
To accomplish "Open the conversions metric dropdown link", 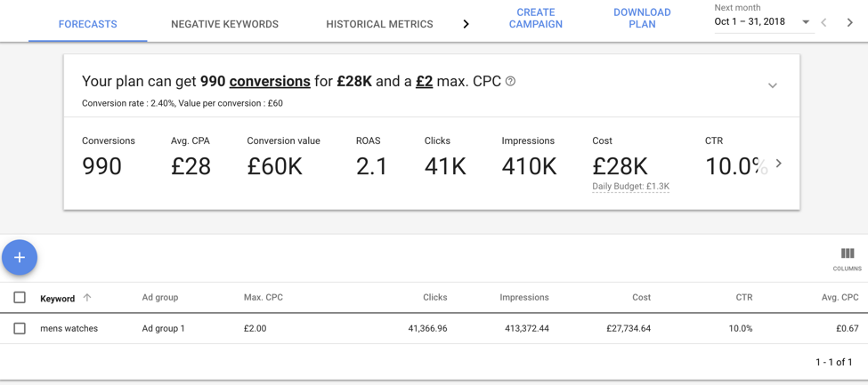I will tap(270, 81).
